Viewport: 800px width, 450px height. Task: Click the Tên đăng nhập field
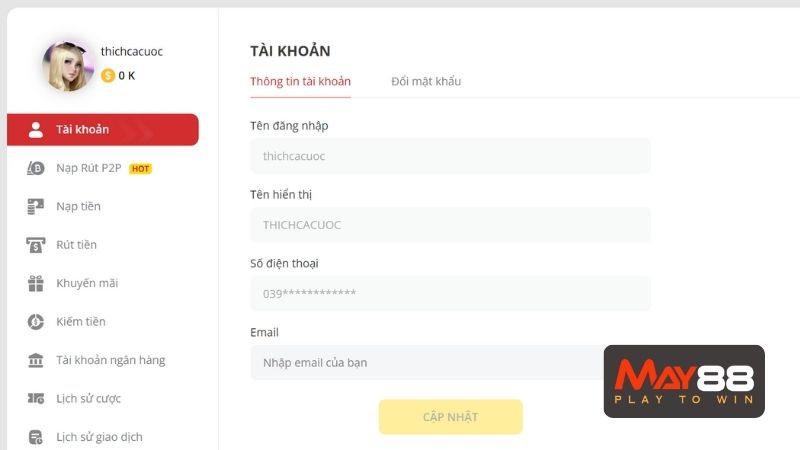[x=451, y=156]
